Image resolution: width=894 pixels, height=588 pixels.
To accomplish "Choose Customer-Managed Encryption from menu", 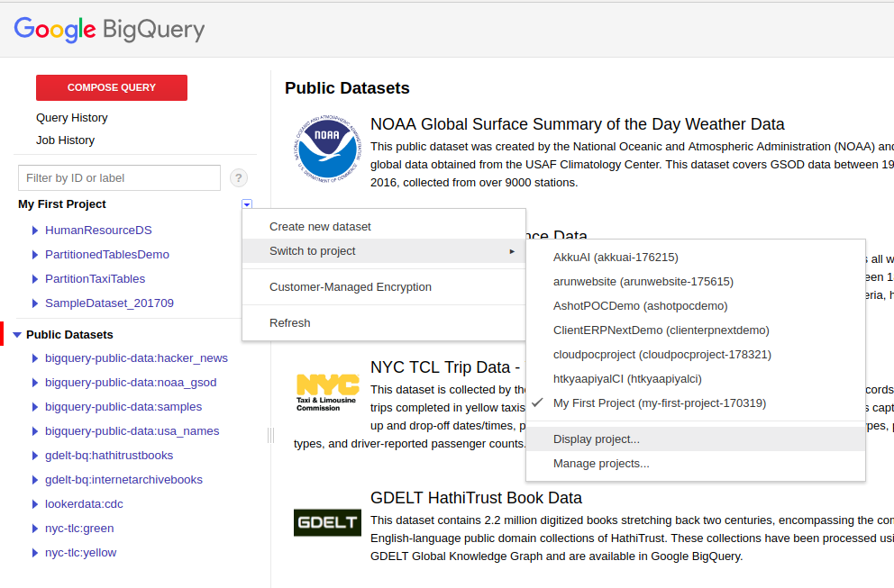I will tap(350, 287).
